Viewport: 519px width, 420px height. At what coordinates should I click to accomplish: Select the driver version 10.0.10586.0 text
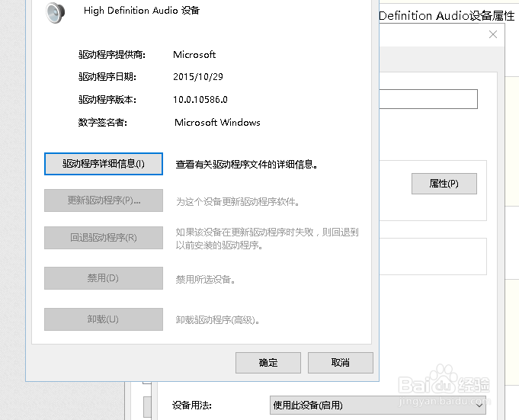[200, 100]
